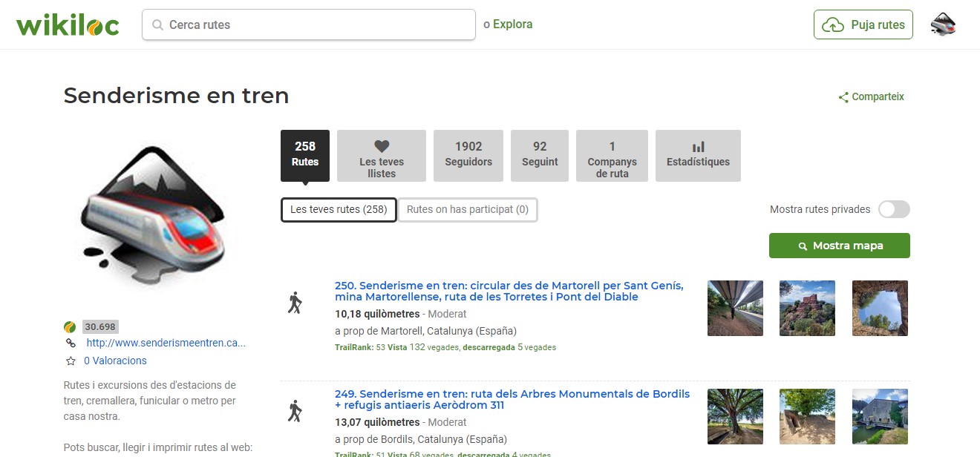The height and width of the screenshot is (457, 980).
Task: Open the user avatar in header
Action: 942,24
